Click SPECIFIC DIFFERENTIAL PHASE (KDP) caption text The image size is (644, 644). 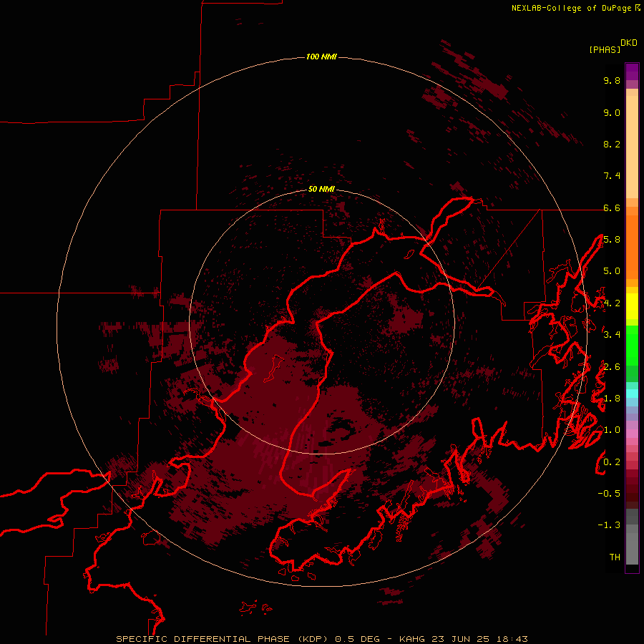[223, 639]
